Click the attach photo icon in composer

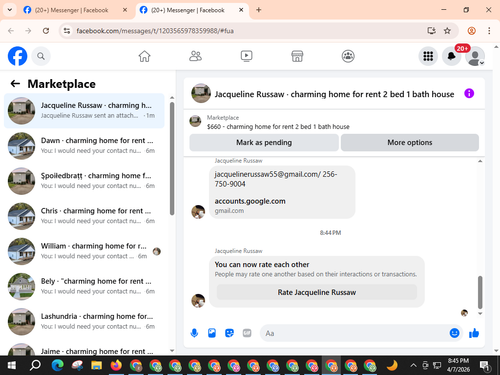(x=212, y=333)
